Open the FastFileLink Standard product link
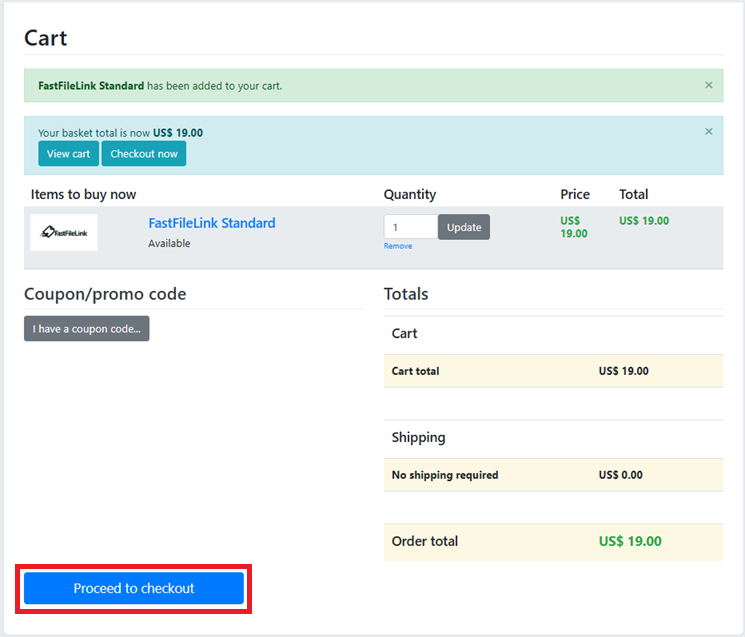 coord(212,223)
